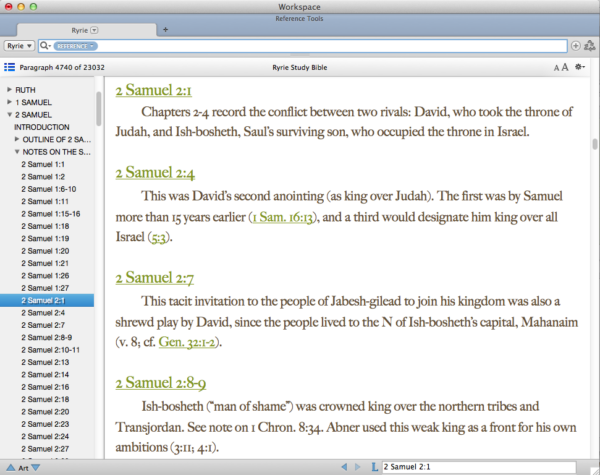This screenshot has width=600, height=475.
Task: Open the 2 Samuel 2:7 heading link
Action: point(155,278)
